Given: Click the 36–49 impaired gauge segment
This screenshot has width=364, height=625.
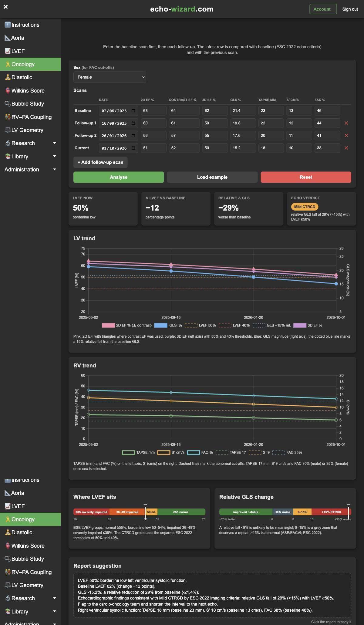Looking at the screenshot, I should [127, 512].
